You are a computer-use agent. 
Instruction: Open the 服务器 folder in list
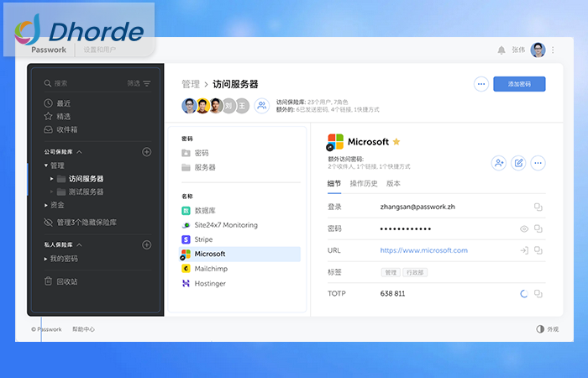(199, 167)
